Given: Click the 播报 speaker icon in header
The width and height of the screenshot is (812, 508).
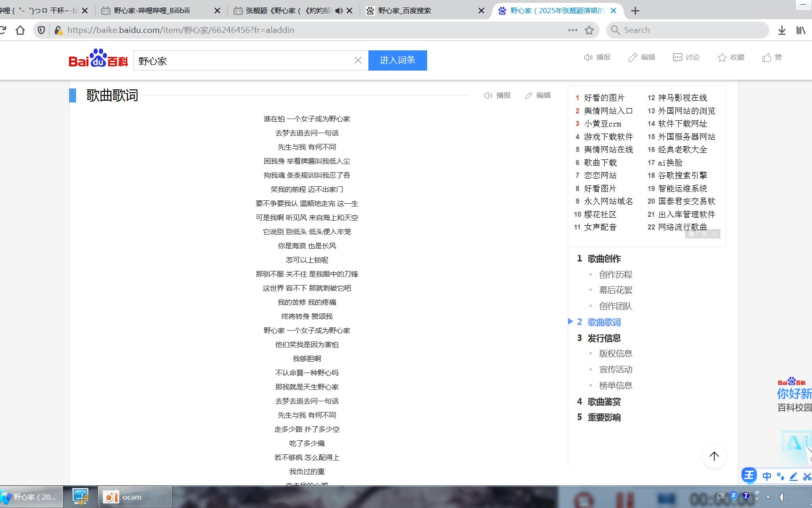Looking at the screenshot, I should coord(588,57).
